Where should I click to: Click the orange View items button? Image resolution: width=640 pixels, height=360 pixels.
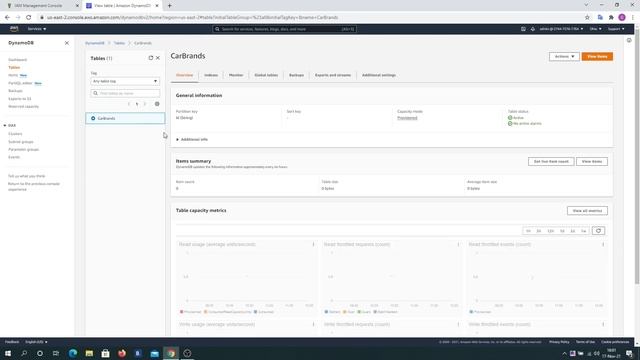597,56
